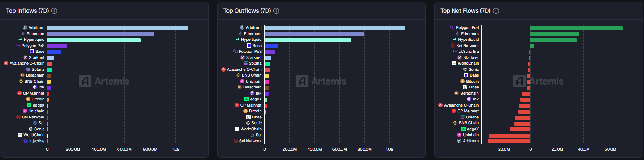Click the Sei Network label in Net Flows
The width and height of the screenshot is (644, 160).
pos(467,46)
